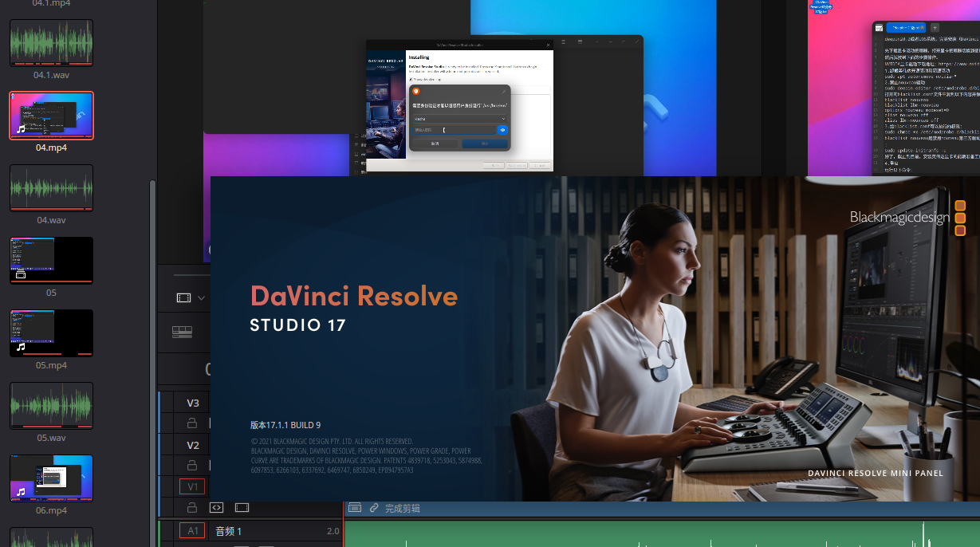
Task: Select the 完成剪辑 clip name
Action: (x=402, y=508)
